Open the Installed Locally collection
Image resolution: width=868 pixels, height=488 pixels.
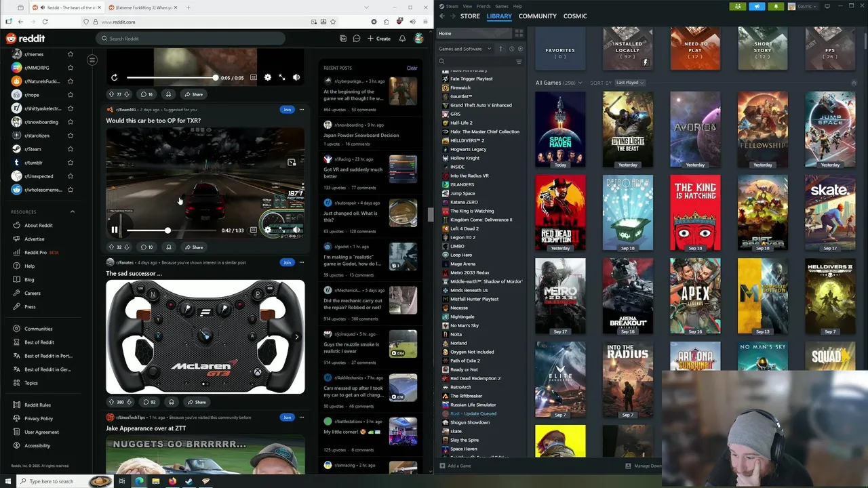(x=627, y=49)
